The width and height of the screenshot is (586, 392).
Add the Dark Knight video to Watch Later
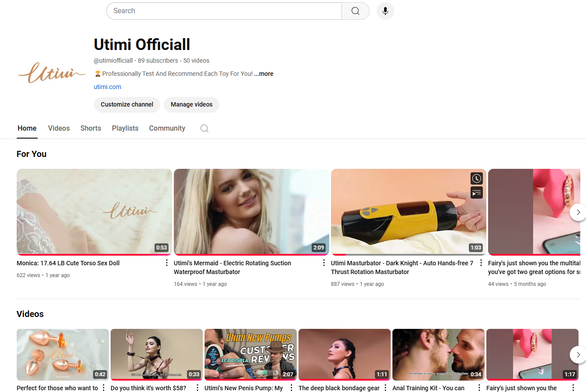(x=477, y=178)
